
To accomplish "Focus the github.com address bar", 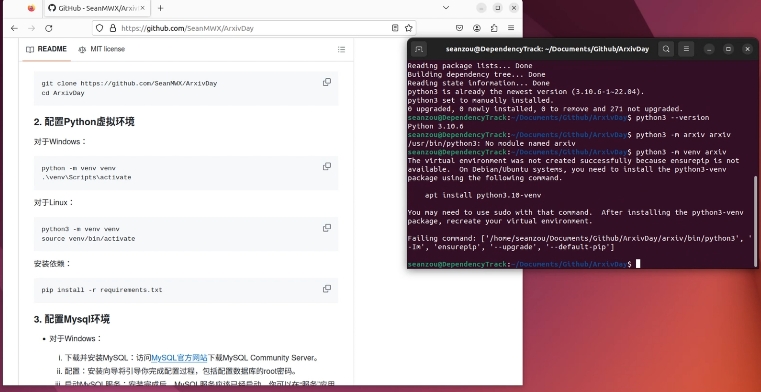I will coord(254,28).
